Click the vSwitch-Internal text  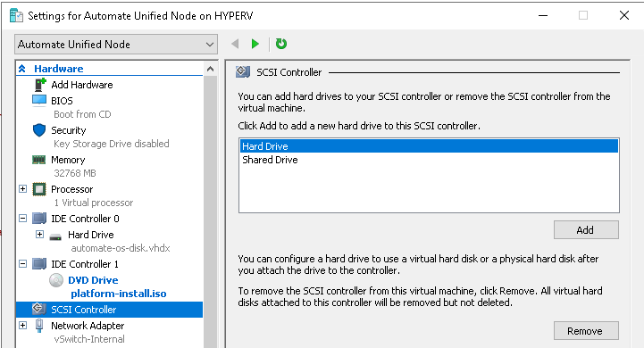tap(89, 339)
